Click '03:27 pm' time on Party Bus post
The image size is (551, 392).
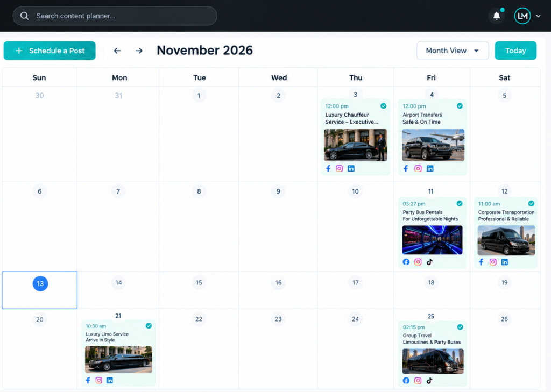pyautogui.click(x=414, y=204)
